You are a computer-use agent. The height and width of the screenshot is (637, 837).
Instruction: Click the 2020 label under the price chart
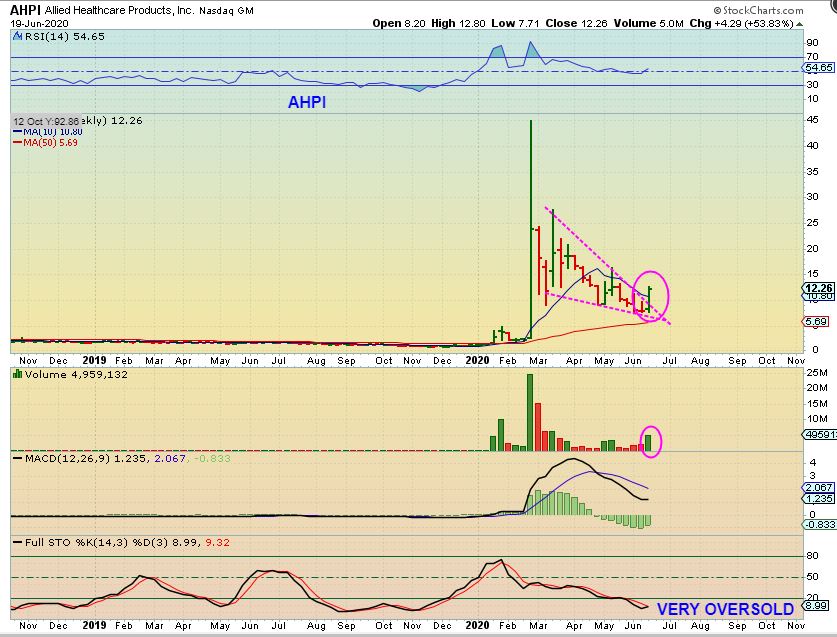click(x=477, y=360)
